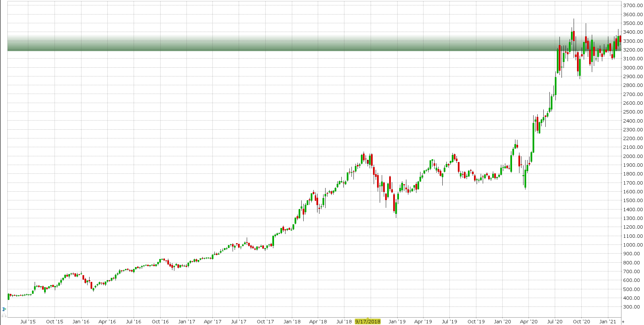Click the 300.00 price axis label
Screen dimensions: 644x325
[632, 307]
